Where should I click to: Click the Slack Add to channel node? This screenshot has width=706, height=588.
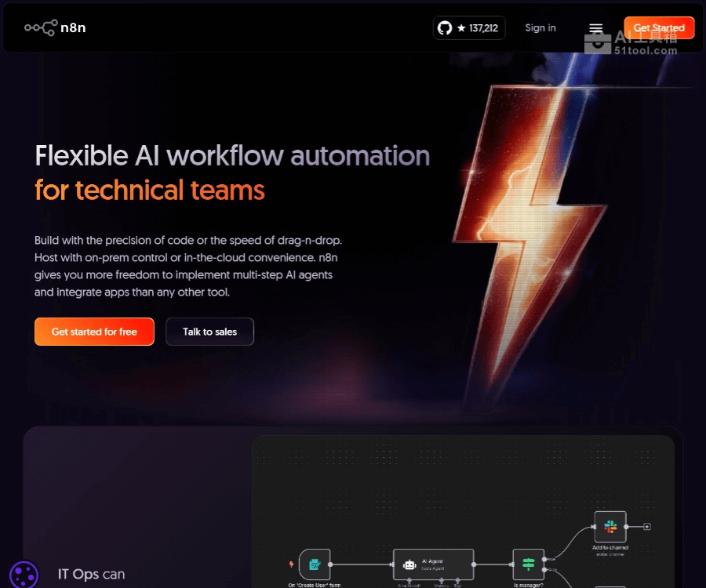[x=610, y=526]
